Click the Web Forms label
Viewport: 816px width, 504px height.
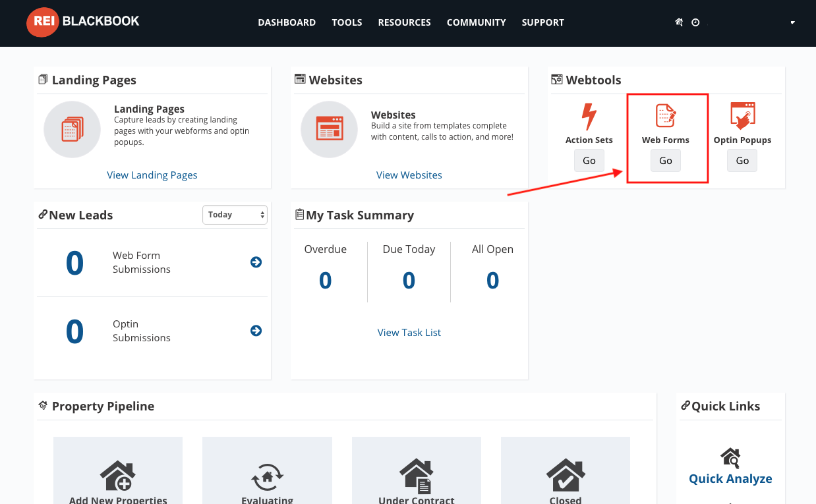tap(666, 140)
